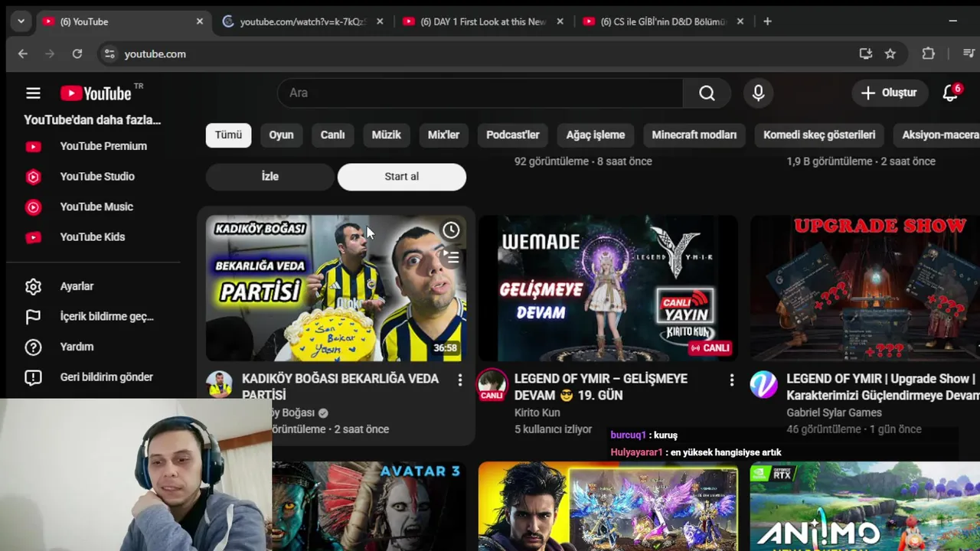
Task: Open the Avatar 3 video thumbnail
Action: coord(369,507)
